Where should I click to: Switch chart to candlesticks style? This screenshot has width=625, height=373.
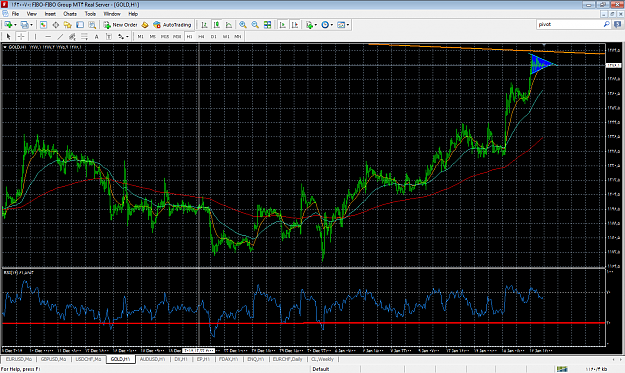pos(216,25)
